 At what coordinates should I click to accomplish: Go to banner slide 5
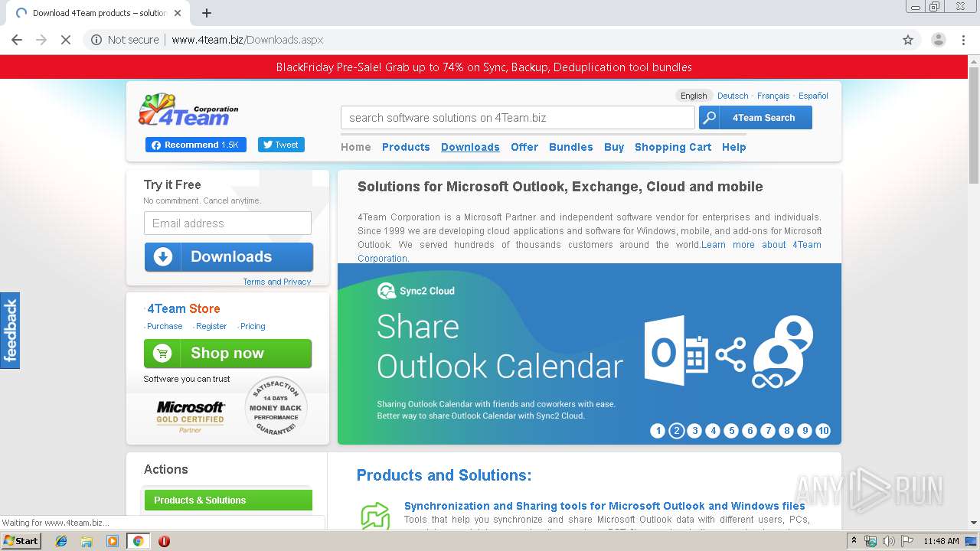731,431
